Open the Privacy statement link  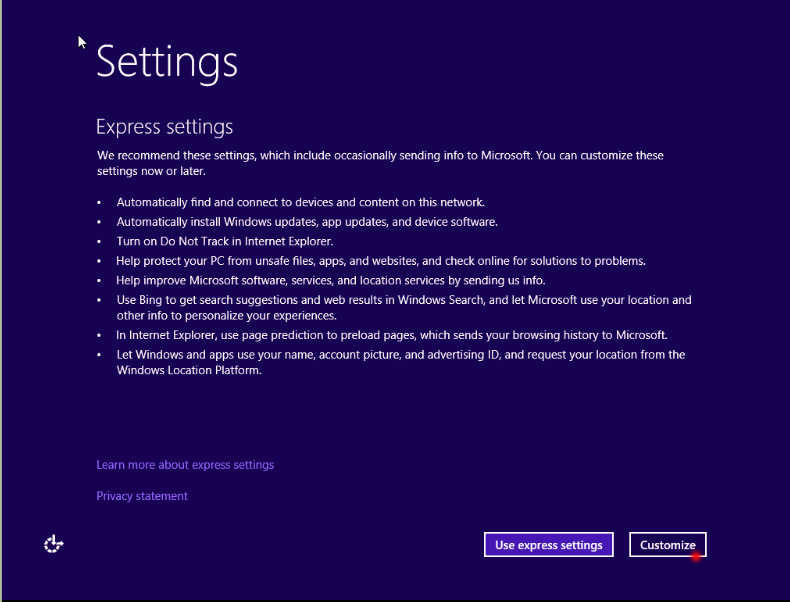pyautogui.click(x=142, y=496)
